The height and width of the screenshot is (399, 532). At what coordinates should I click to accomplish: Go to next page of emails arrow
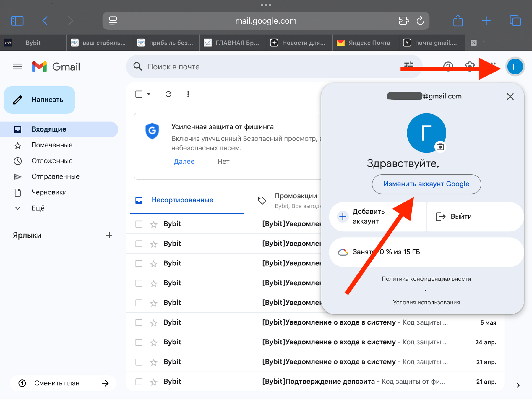[518, 385]
